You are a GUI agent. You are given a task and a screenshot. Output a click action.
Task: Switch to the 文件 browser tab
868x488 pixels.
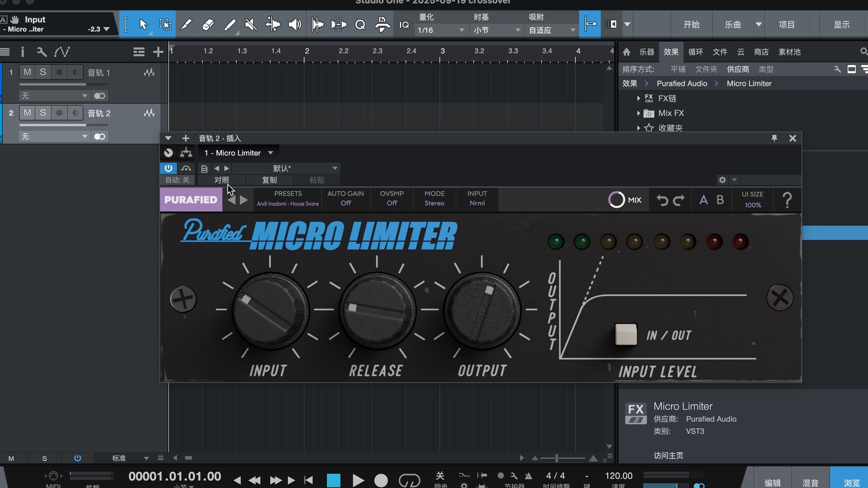click(720, 52)
